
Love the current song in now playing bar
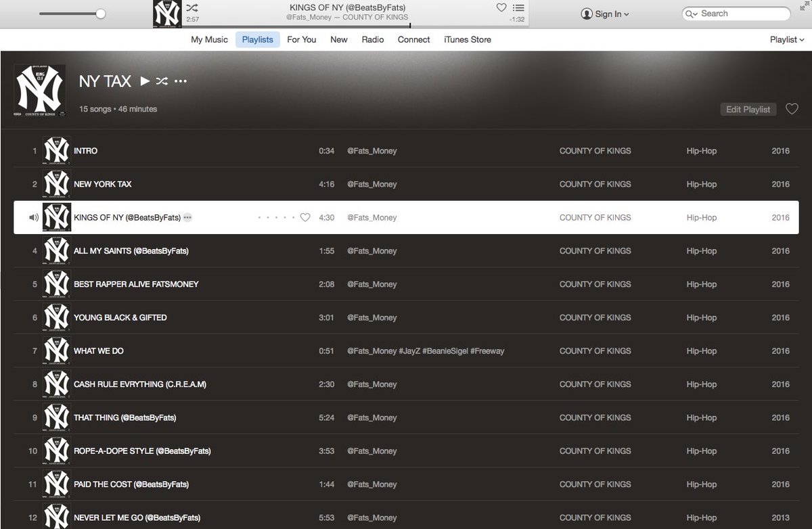(501, 8)
